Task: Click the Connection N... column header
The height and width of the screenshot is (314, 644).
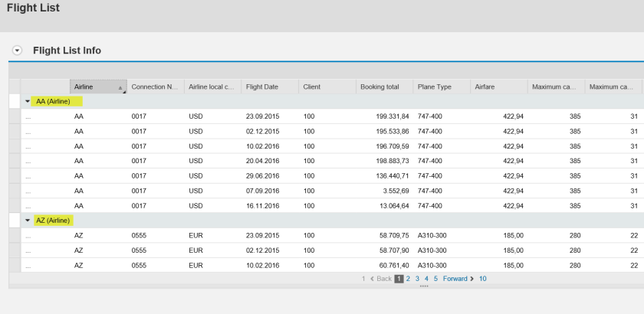Action: 154,87
